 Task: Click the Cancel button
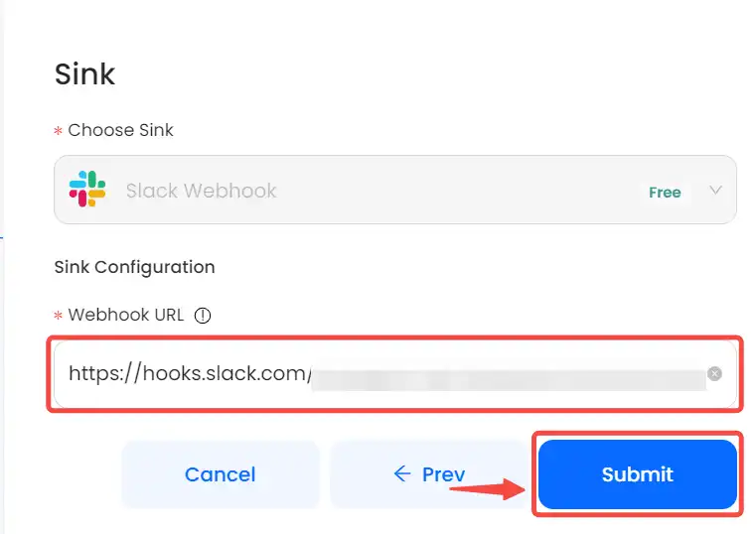(220, 474)
